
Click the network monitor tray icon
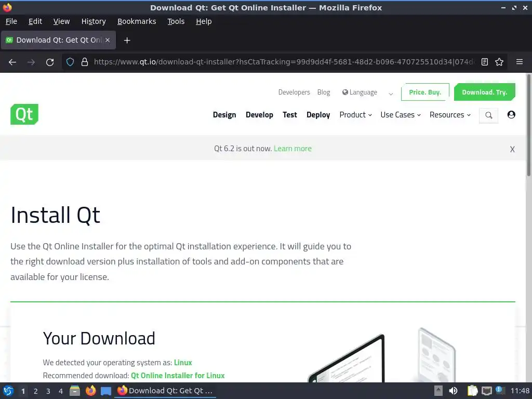486,391
